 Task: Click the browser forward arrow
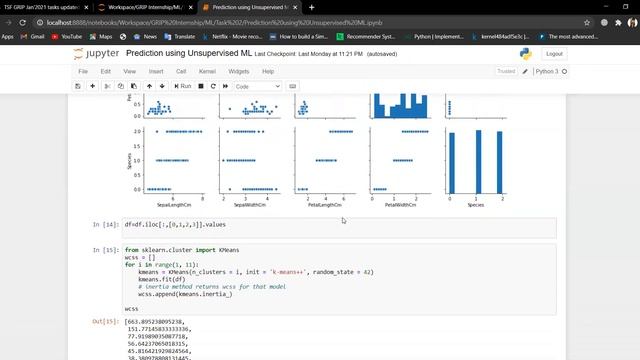coord(8,23)
